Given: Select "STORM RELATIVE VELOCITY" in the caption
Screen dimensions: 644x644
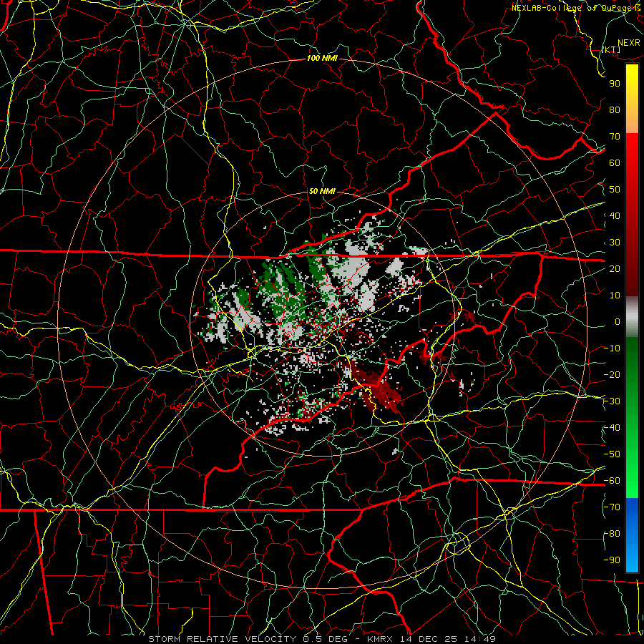Looking at the screenshot, I should coord(222,639).
